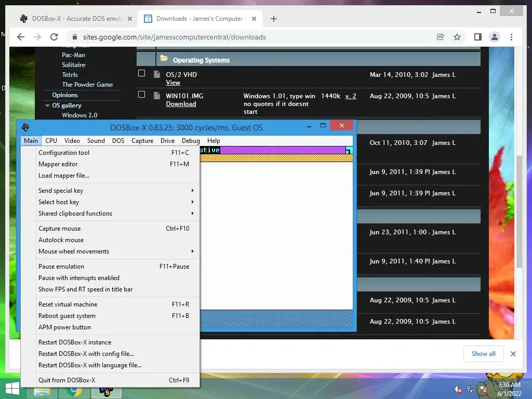
Task: Click the Action Center flag tray icon
Action: [x=483, y=389]
